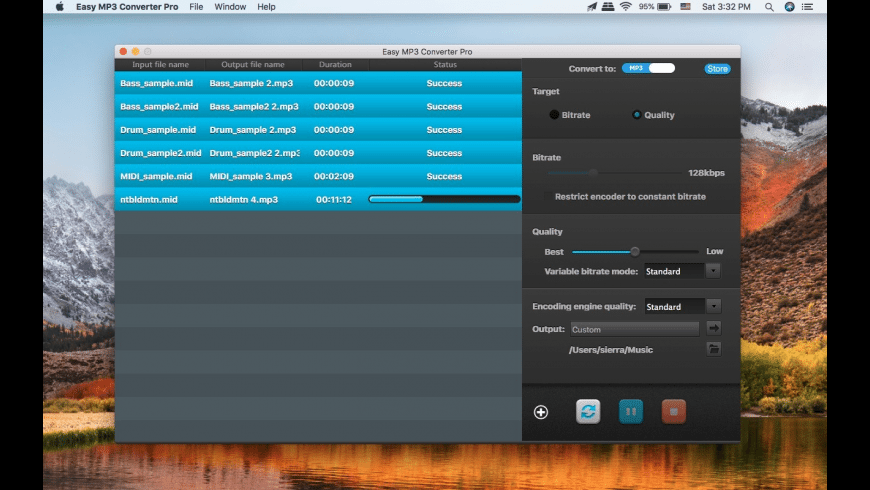Click the Quality slider handle between Best and Low

click(x=635, y=252)
